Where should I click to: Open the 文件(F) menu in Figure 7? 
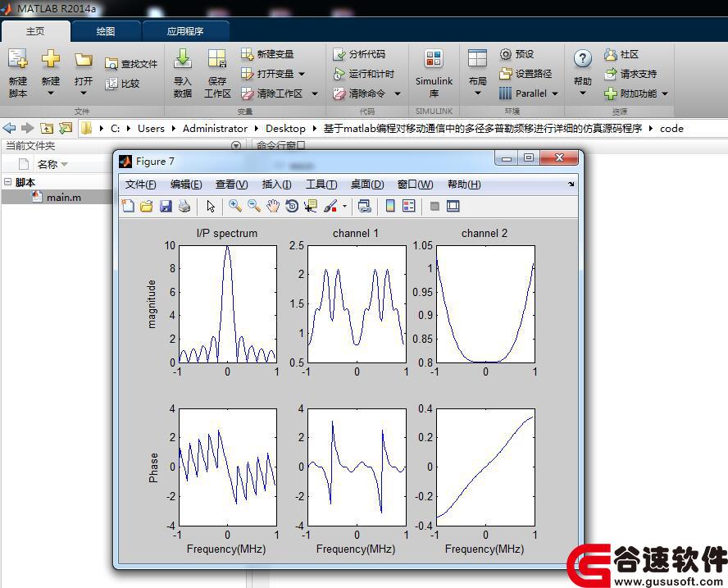141,185
